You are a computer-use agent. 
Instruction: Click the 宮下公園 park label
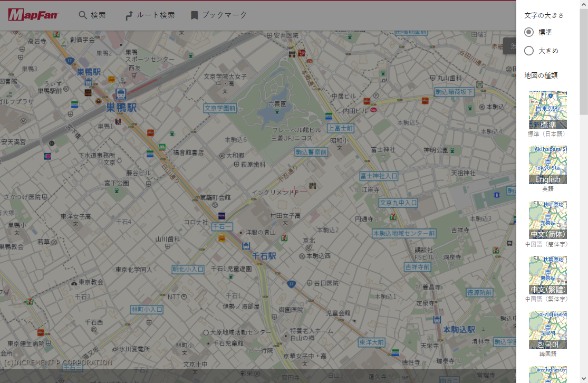(x=117, y=183)
